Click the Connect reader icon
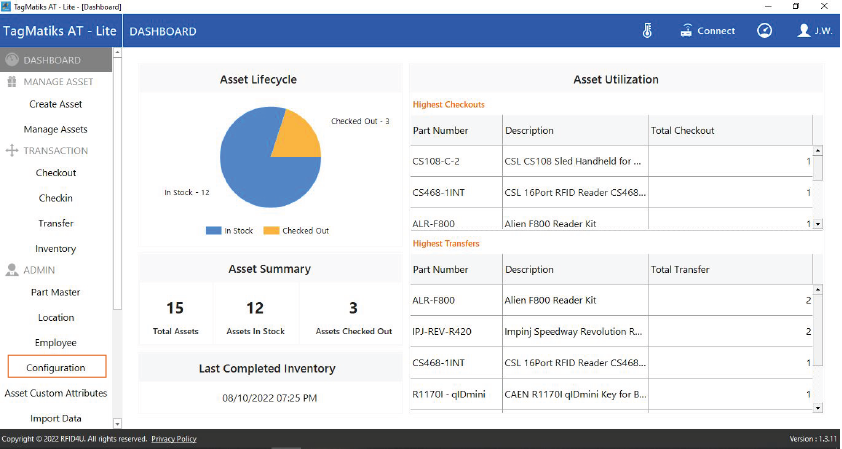 point(687,31)
